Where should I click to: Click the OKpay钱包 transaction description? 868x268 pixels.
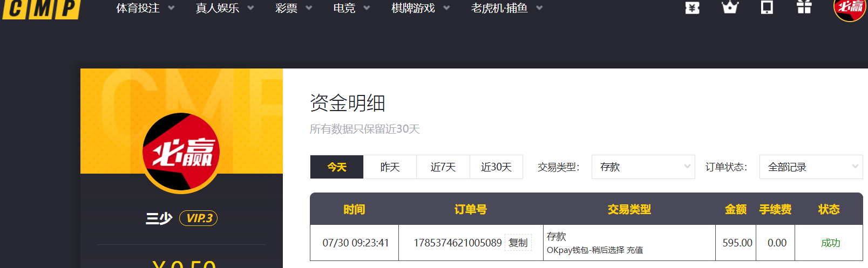595,250
